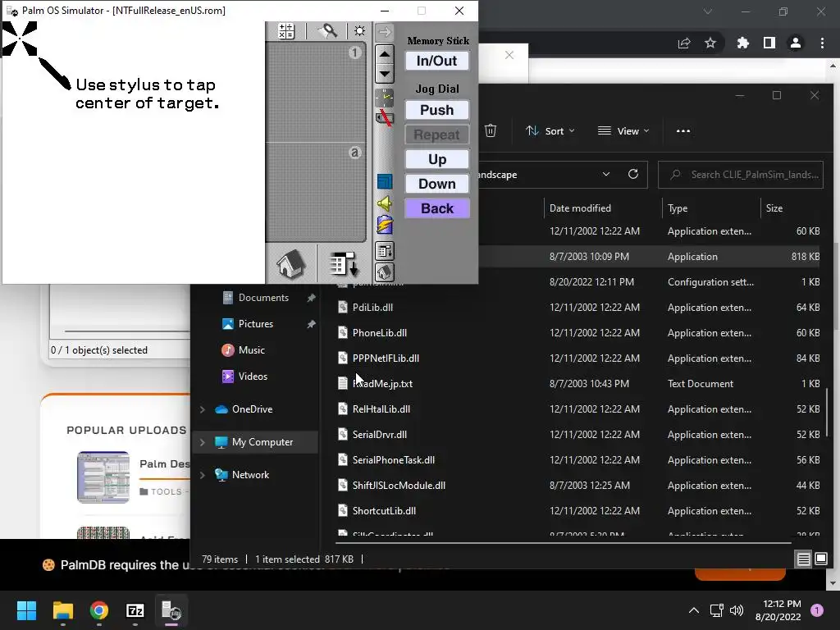The width and height of the screenshot is (840, 630).
Task: Bookmark this page with the star icon
Action: [x=710, y=43]
